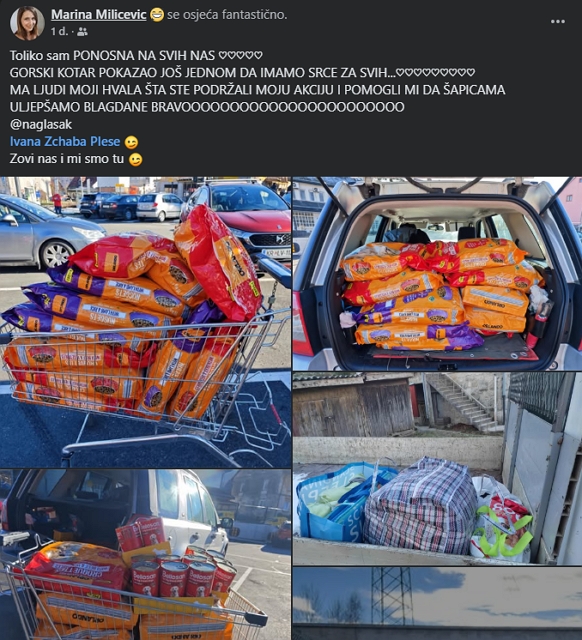The height and width of the screenshot is (640, 582).
Task: Open the car trunk full of bags photo
Action: (x=437, y=273)
